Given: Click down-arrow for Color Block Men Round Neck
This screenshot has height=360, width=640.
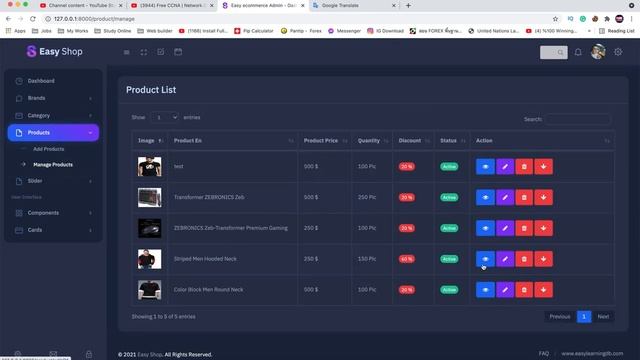Looking at the screenshot, I should tap(543, 290).
